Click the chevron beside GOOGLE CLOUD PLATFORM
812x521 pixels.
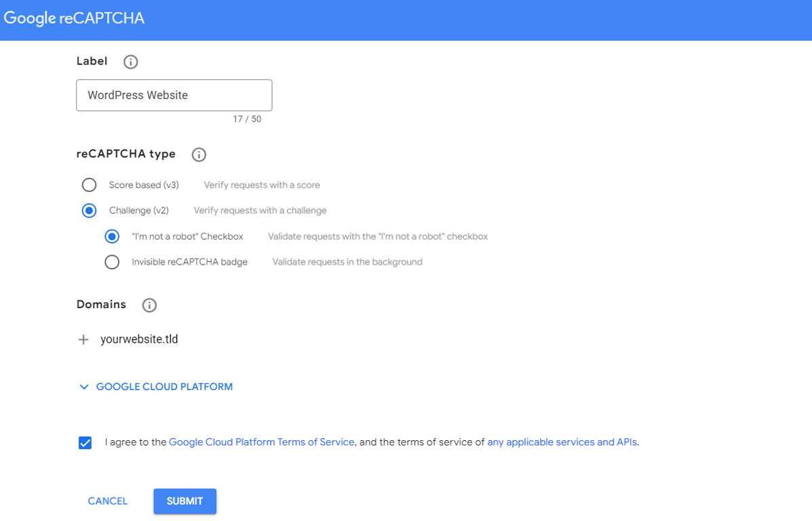(83, 386)
